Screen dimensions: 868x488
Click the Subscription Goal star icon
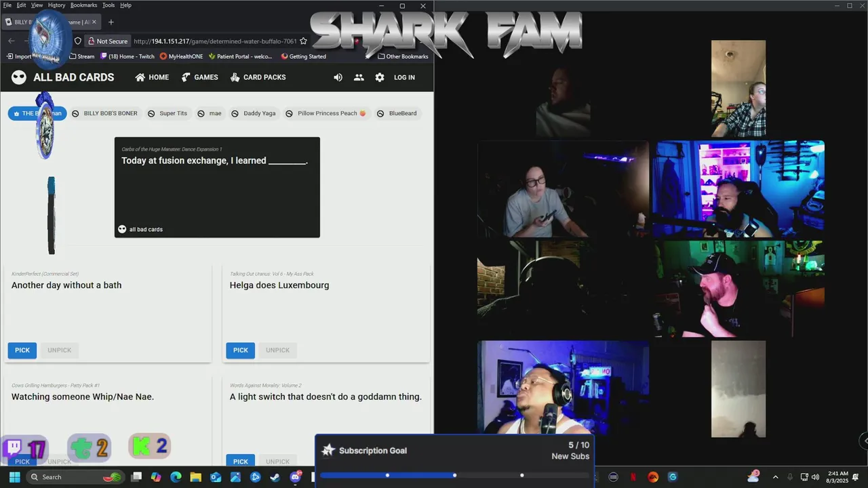click(x=328, y=450)
